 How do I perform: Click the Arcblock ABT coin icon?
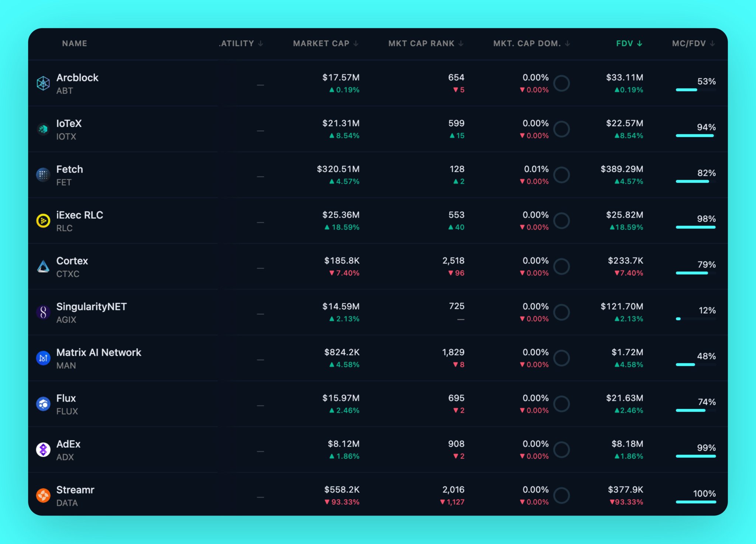tap(43, 83)
